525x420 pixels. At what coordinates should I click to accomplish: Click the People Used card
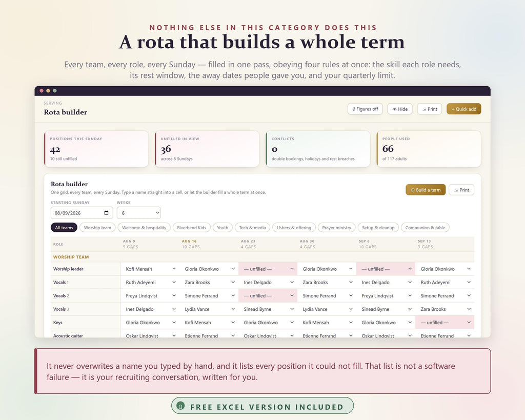(x=429, y=149)
